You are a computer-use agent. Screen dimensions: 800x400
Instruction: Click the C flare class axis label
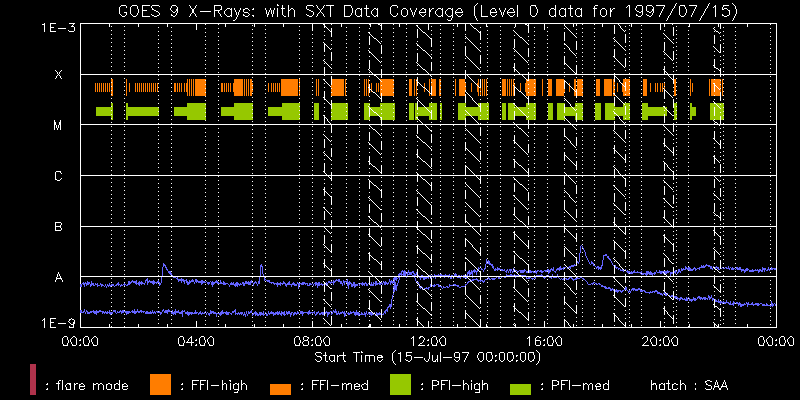coord(58,177)
